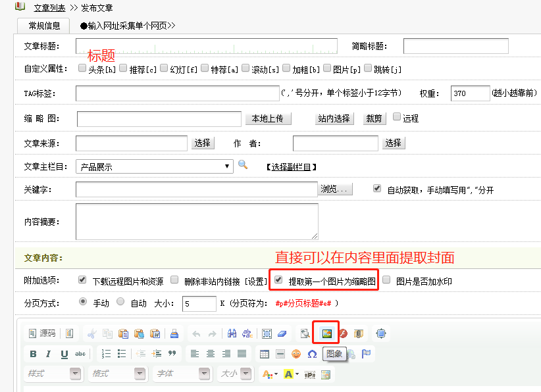541x392 pixels.
Task: Click the 本地上传 button
Action: (x=267, y=118)
